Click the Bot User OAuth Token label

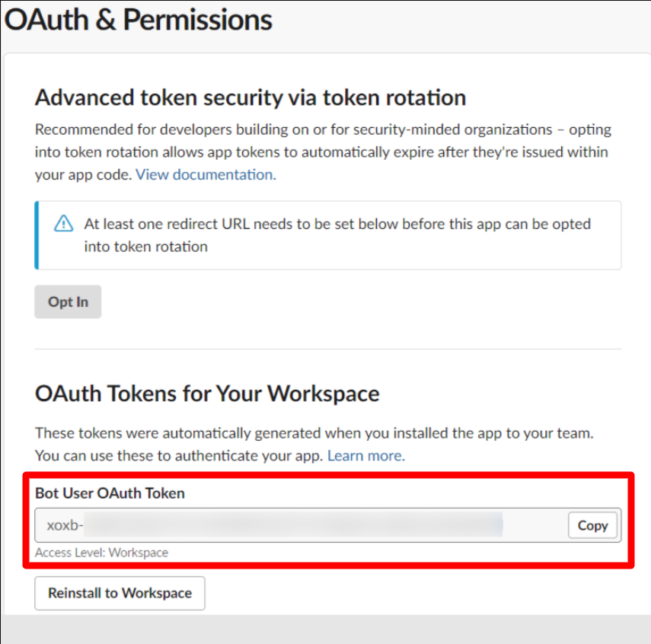(x=110, y=493)
